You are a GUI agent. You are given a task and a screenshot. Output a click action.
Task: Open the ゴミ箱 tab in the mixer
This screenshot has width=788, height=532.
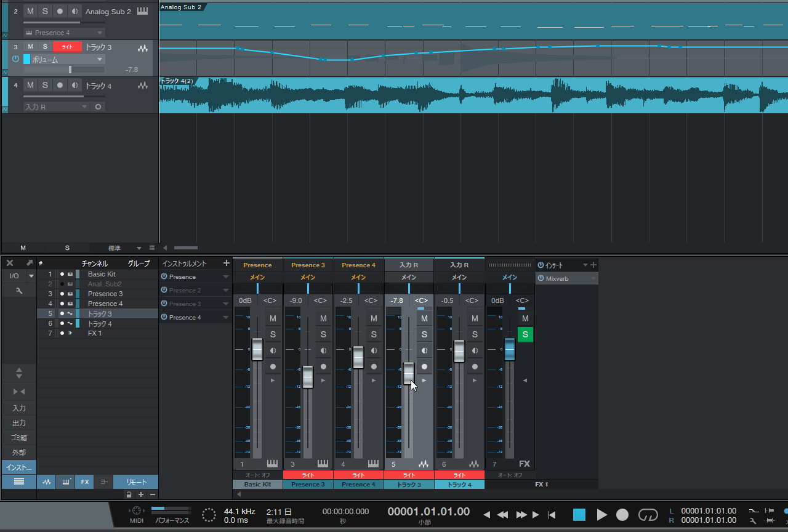(18, 438)
